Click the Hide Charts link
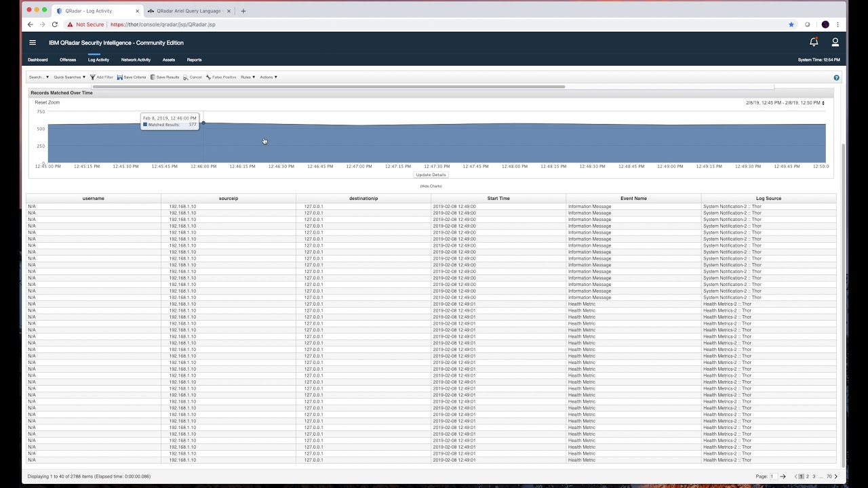 pyautogui.click(x=431, y=186)
